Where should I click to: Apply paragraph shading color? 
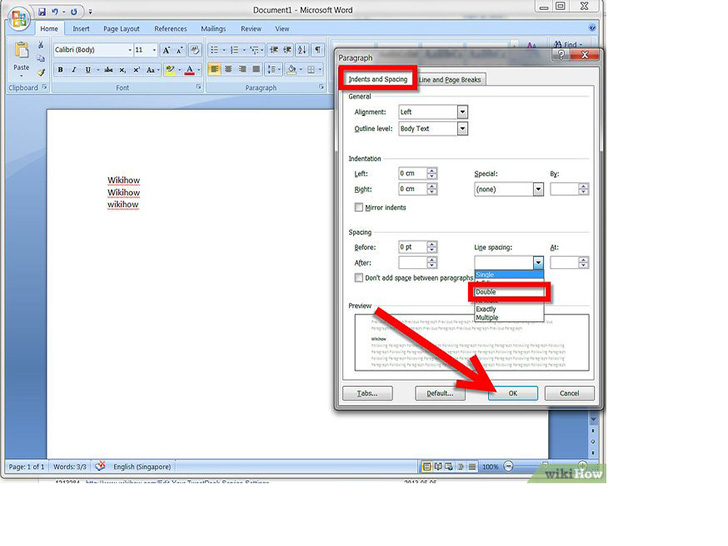[292, 70]
